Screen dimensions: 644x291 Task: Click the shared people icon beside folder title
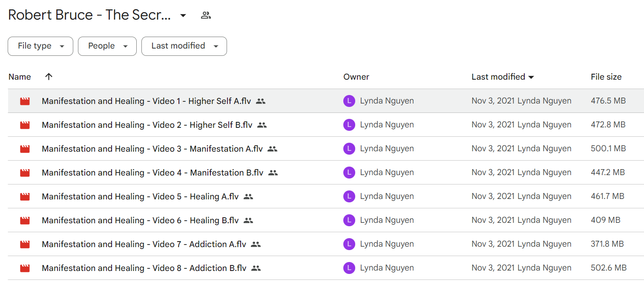click(x=206, y=15)
